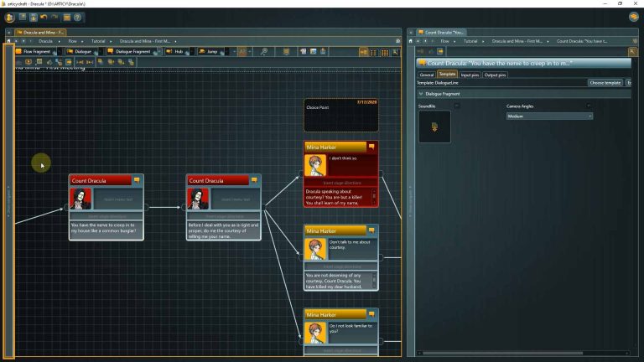Switch to the Input pins tab
644x362 pixels.
[x=470, y=75]
